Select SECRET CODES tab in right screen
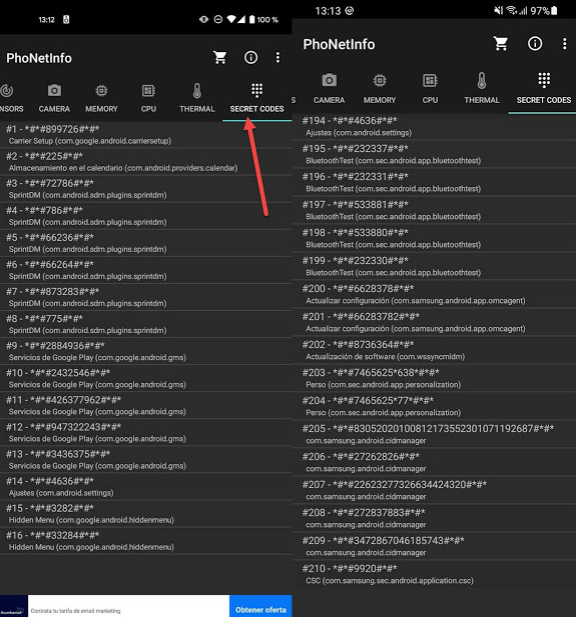This screenshot has width=576, height=617. click(544, 89)
